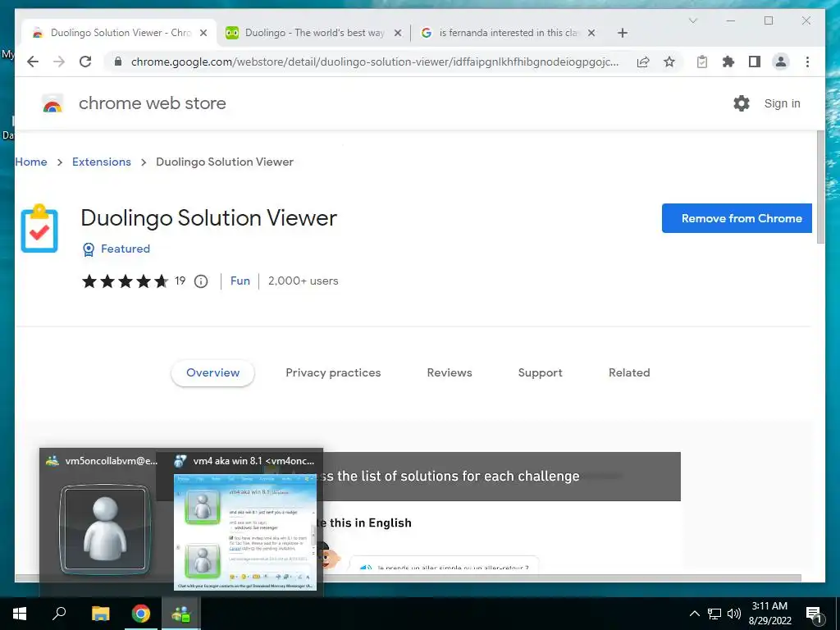
Task: Close the Duolingo world's best way tab
Action: tap(398, 33)
